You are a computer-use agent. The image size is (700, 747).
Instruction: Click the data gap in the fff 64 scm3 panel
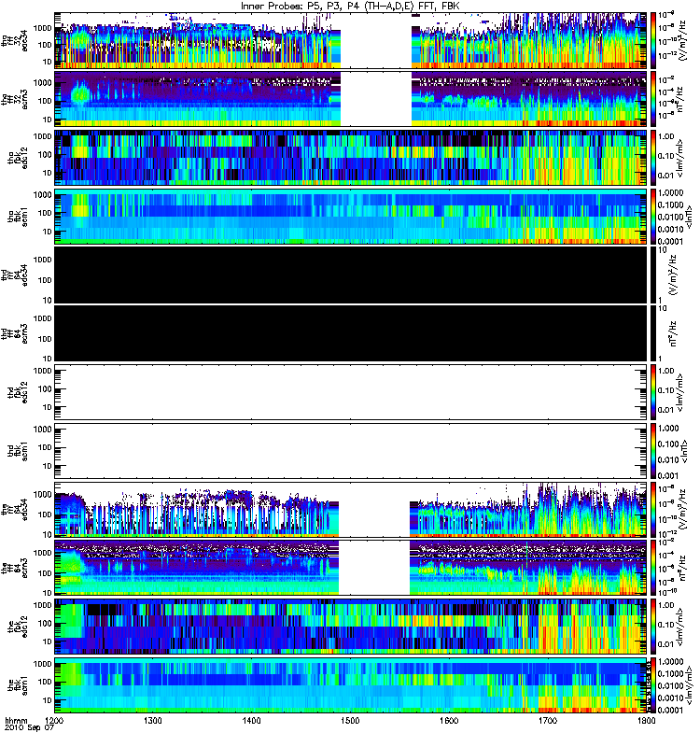374,568
